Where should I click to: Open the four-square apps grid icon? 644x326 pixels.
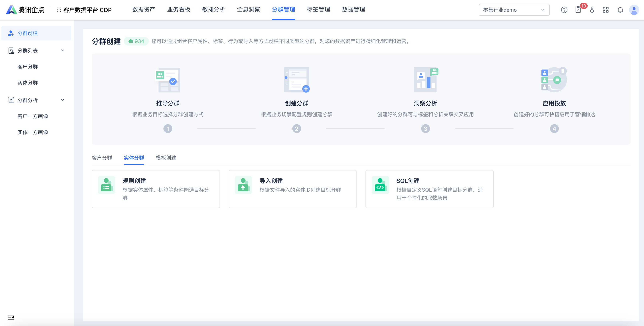605,10
